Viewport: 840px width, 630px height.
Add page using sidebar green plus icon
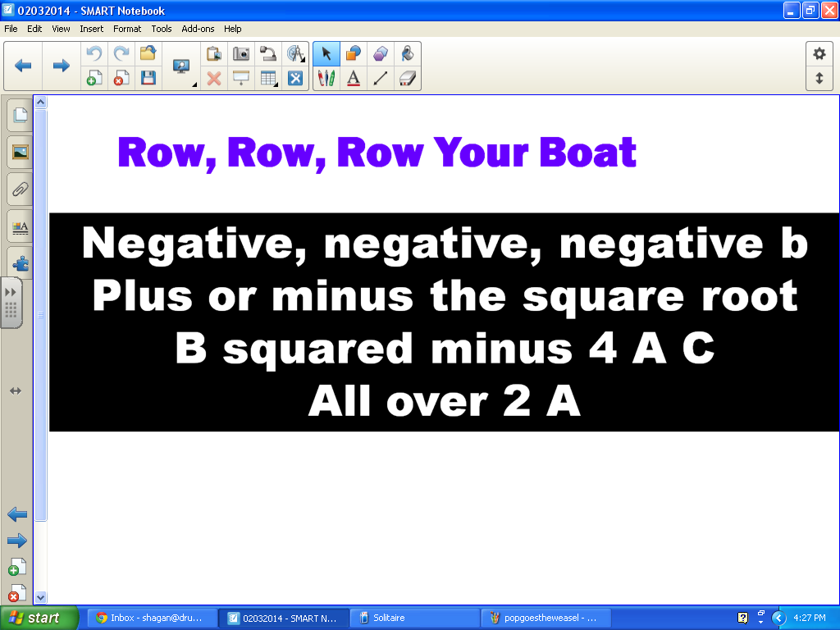click(17, 568)
